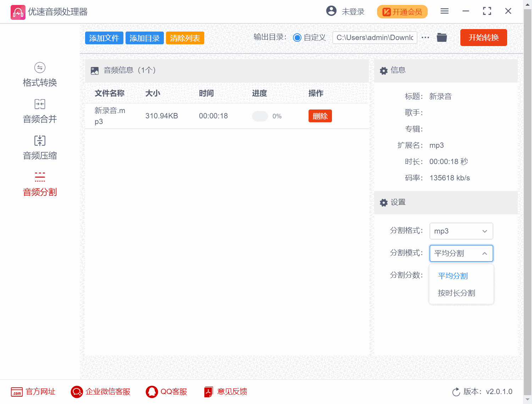Select the 格式转换 sidebar icon
Image resolution: width=532 pixels, height=404 pixels.
pos(39,67)
